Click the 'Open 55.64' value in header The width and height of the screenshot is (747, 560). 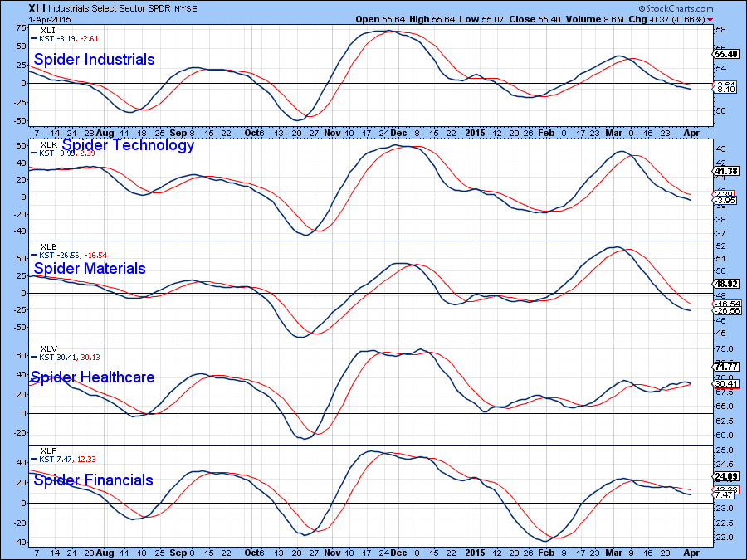[380, 20]
